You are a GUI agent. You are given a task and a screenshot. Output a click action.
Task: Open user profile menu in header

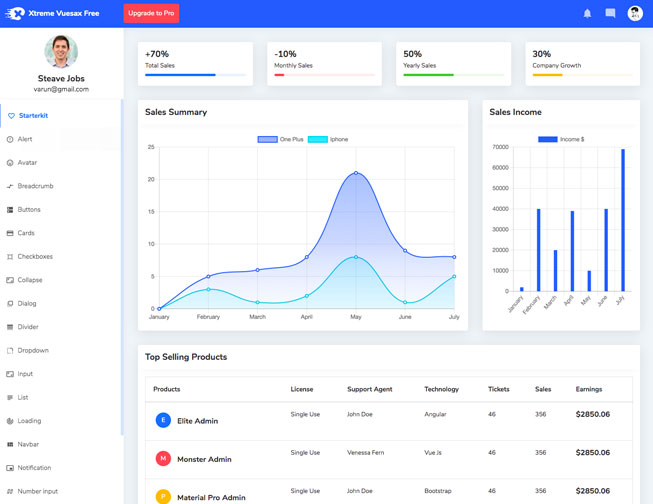click(x=634, y=13)
